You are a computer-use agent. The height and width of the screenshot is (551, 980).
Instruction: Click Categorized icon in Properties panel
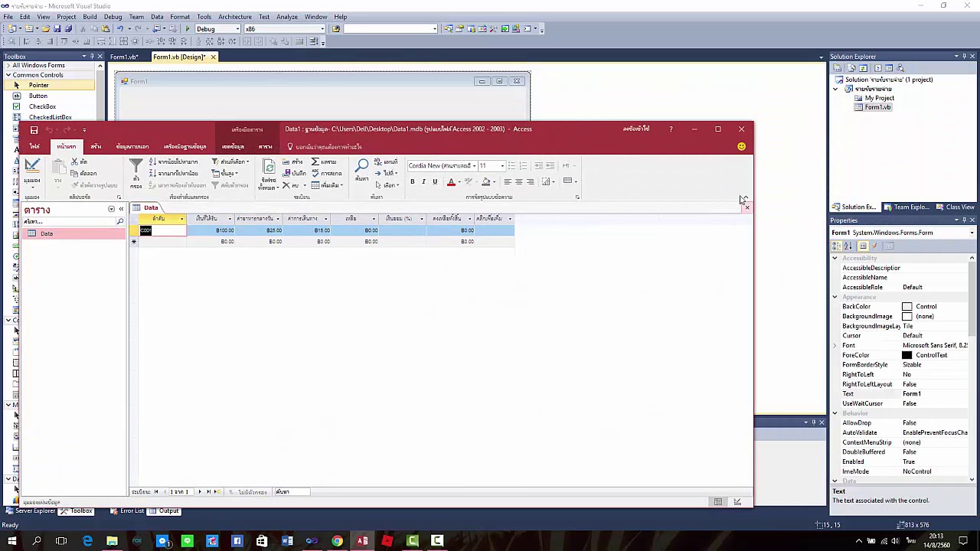[837, 246]
